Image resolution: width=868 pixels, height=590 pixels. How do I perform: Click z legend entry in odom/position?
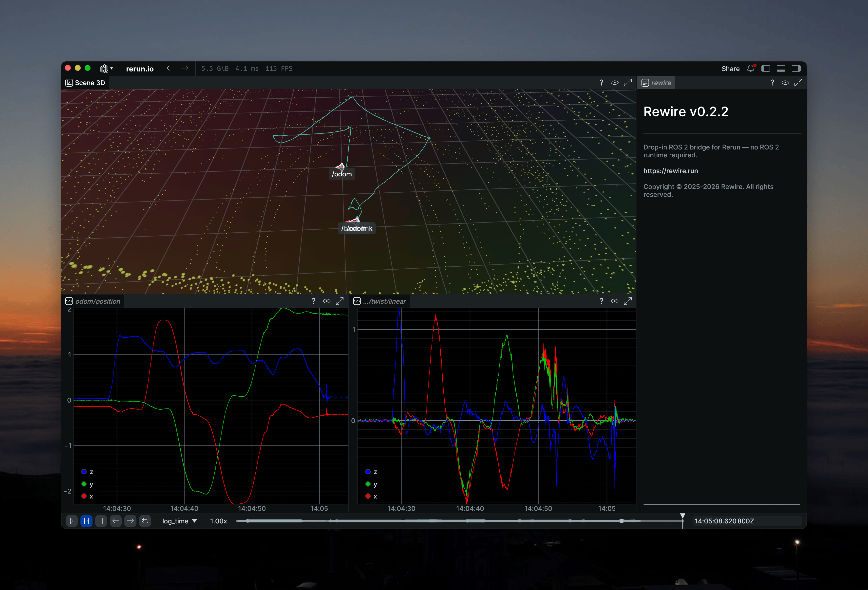click(x=87, y=472)
